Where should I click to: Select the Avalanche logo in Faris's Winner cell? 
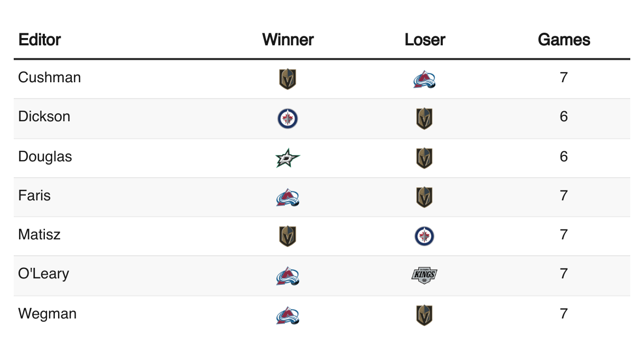point(288,198)
